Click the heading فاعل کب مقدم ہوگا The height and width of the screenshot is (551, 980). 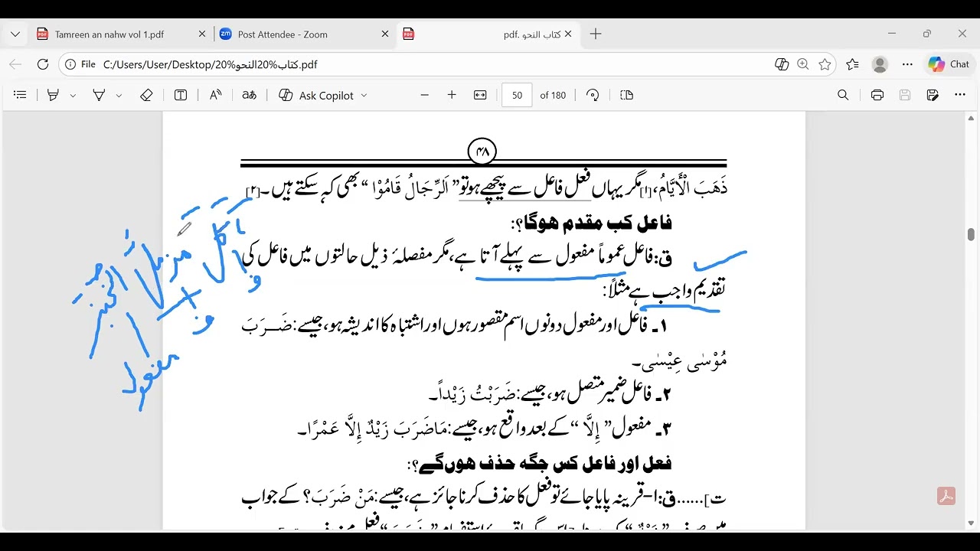click(x=591, y=223)
